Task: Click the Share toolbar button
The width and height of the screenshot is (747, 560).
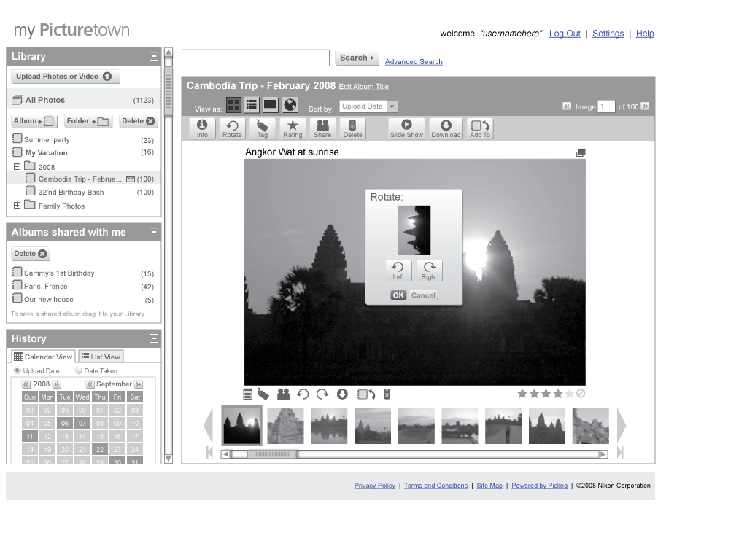Action: pos(322,128)
